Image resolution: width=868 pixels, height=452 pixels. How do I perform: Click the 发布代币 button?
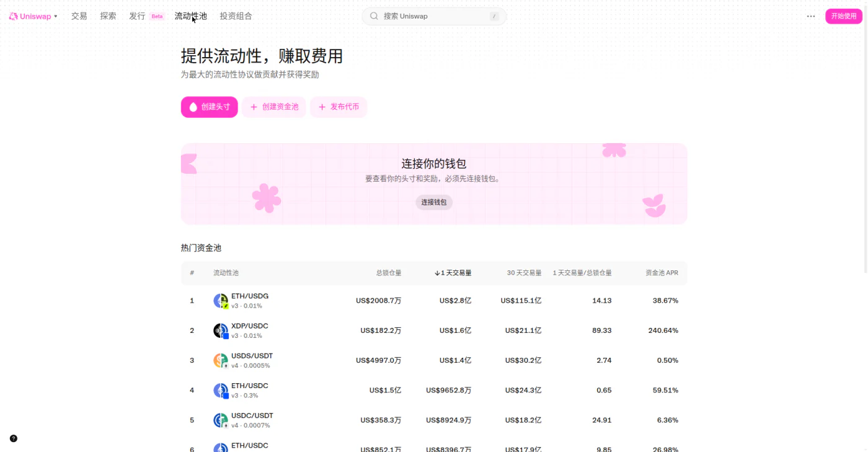pos(339,107)
